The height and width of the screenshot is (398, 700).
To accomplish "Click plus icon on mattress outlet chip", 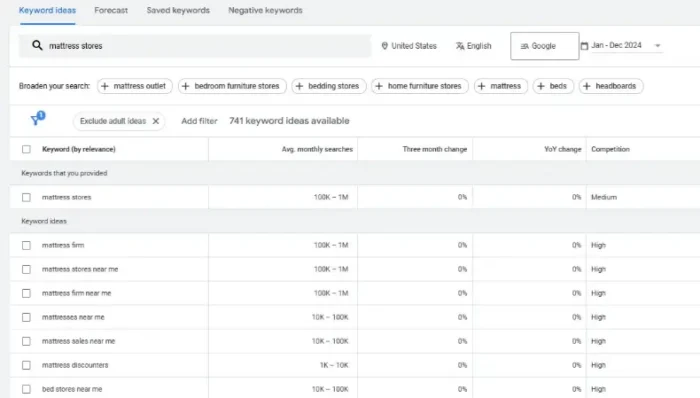I will coord(104,86).
